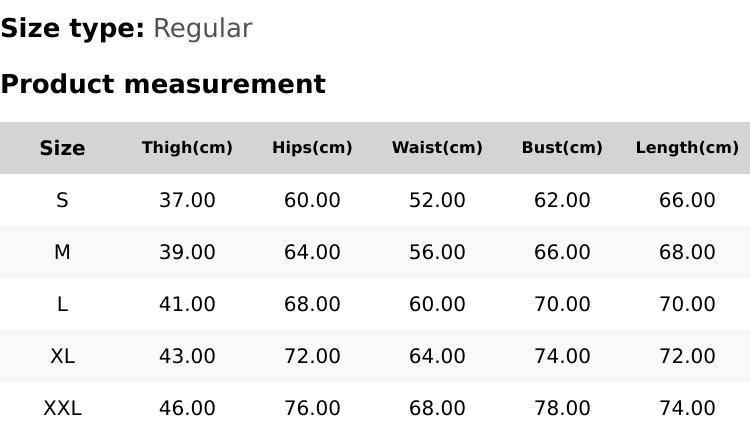This screenshot has height=434, width=750.
Task: Select the XXL size row label
Action: pos(62,408)
